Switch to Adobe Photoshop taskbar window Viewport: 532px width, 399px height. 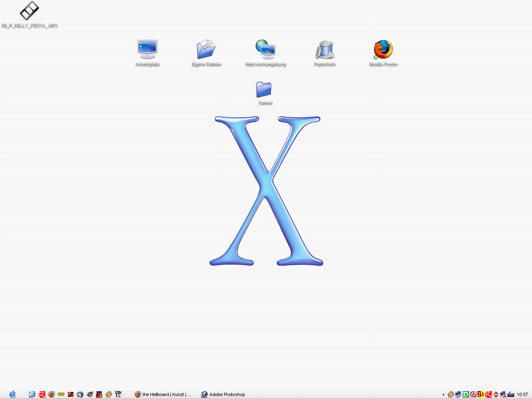point(223,394)
